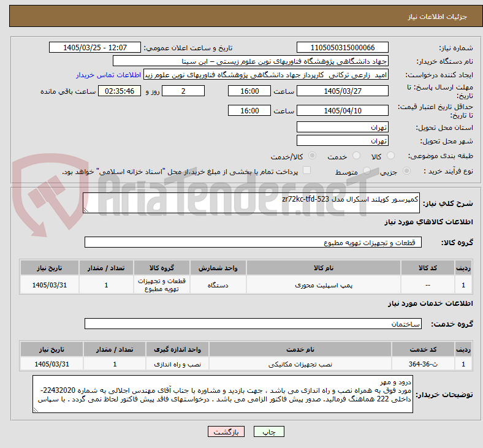Select the خدمت radio button

pyautogui.click(x=356, y=156)
